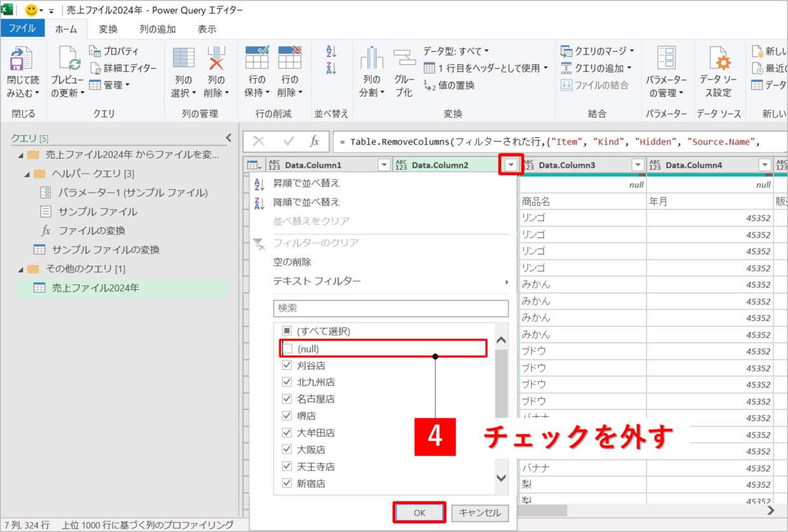
Task: Open the Data.Column2 filter dropdown
Action: (512, 165)
